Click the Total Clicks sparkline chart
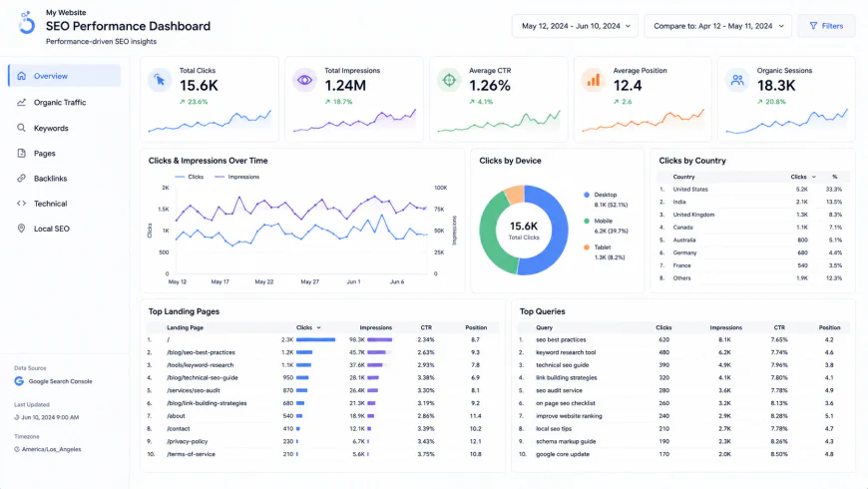Viewport: 868px width, 489px height. 210,122
